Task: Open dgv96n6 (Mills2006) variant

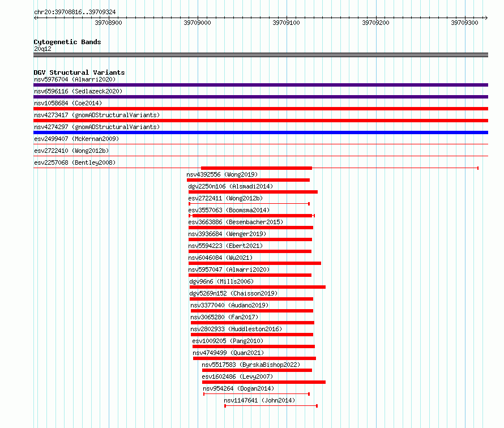Action: coord(221,281)
